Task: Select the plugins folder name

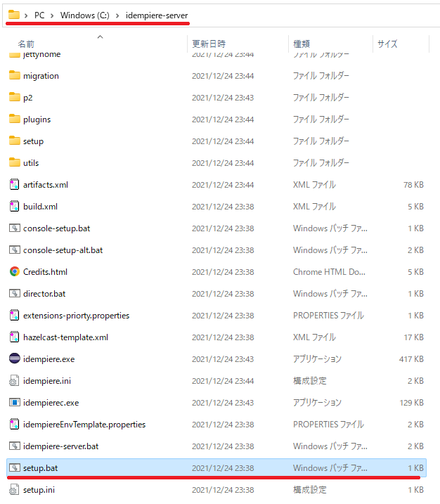Action: click(37, 119)
